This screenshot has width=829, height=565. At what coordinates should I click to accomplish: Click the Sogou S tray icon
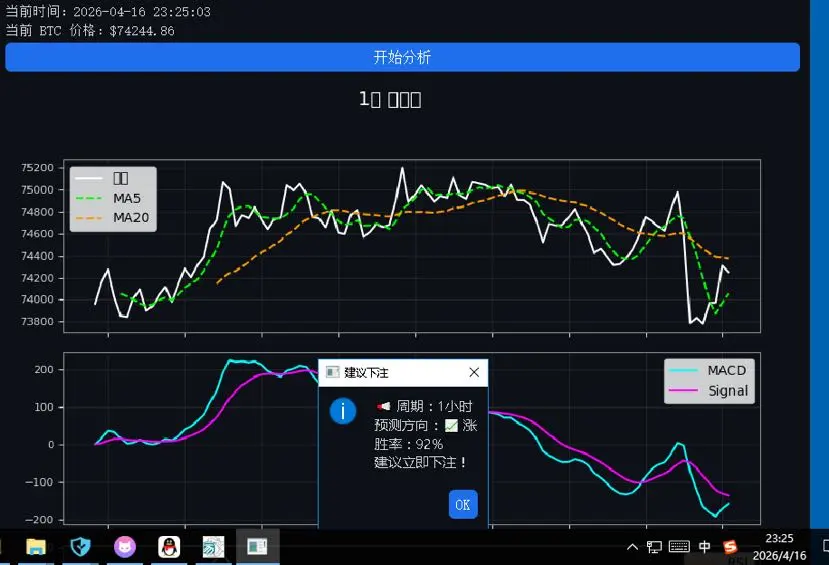point(730,547)
